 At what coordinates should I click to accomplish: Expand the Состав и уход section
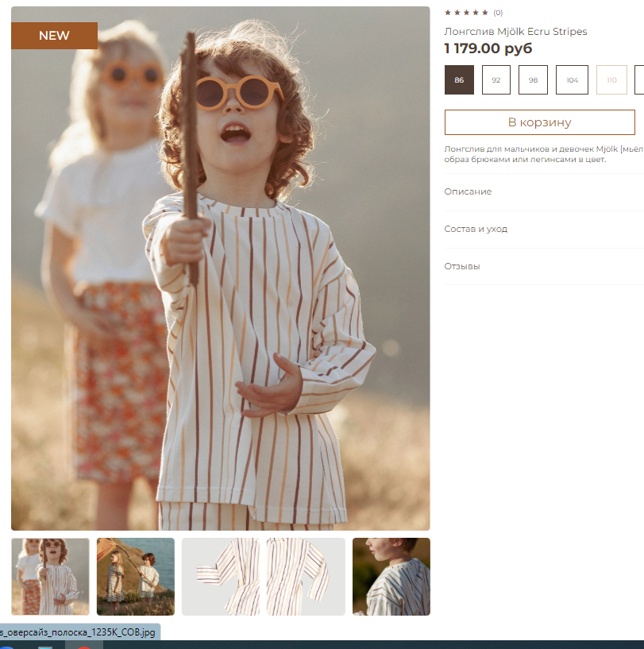[476, 229]
